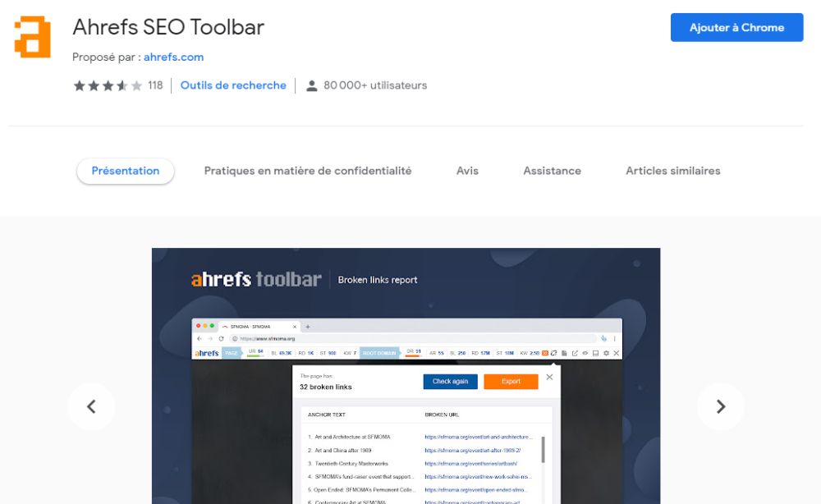Image resolution: width=821 pixels, height=504 pixels.
Task: Click the Art and Architecture at SFMOMA row
Action: coord(420,437)
